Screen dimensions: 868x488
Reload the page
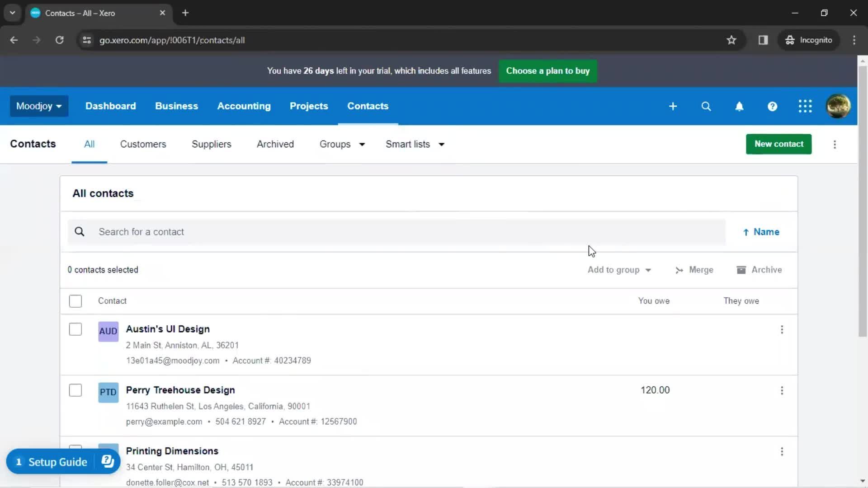tap(59, 40)
